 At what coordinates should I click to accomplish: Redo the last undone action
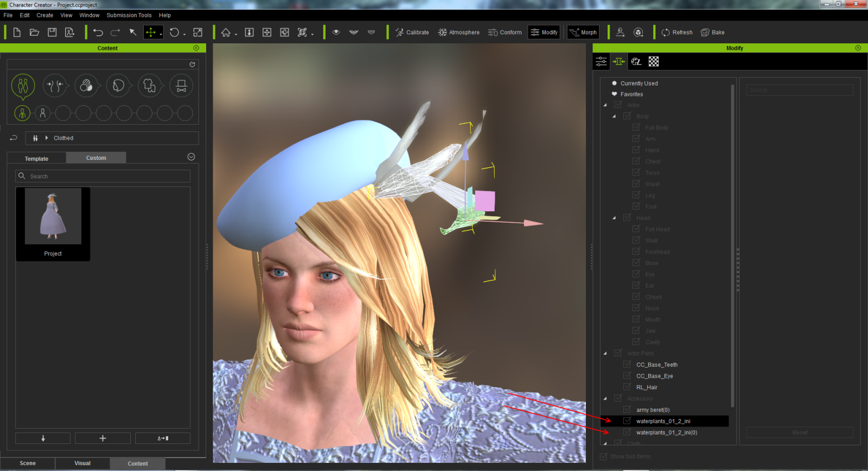[x=116, y=33]
